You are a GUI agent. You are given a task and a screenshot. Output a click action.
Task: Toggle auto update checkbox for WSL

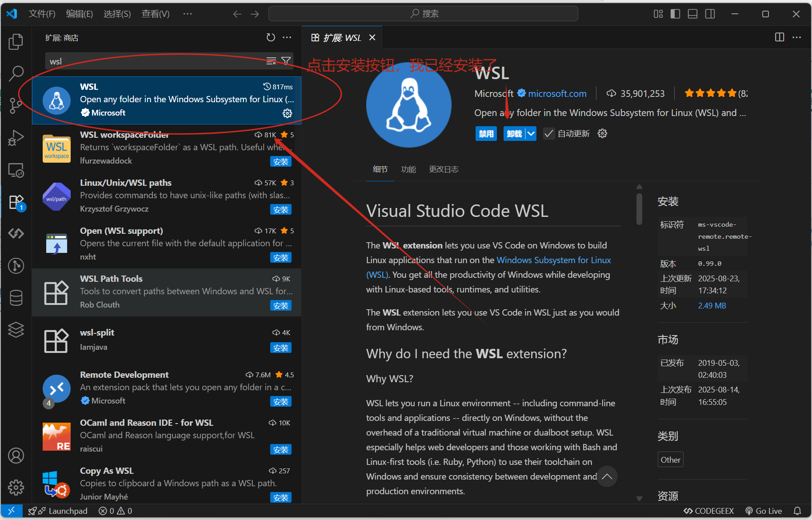click(x=549, y=134)
